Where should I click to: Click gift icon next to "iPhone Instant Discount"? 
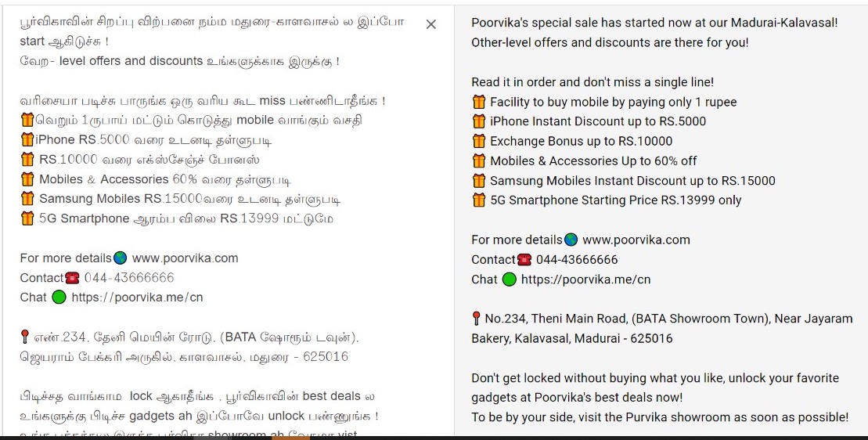(479, 121)
